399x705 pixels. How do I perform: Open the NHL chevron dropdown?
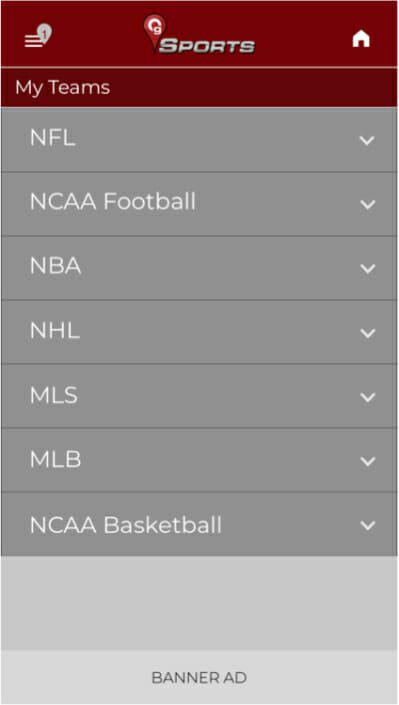368,333
